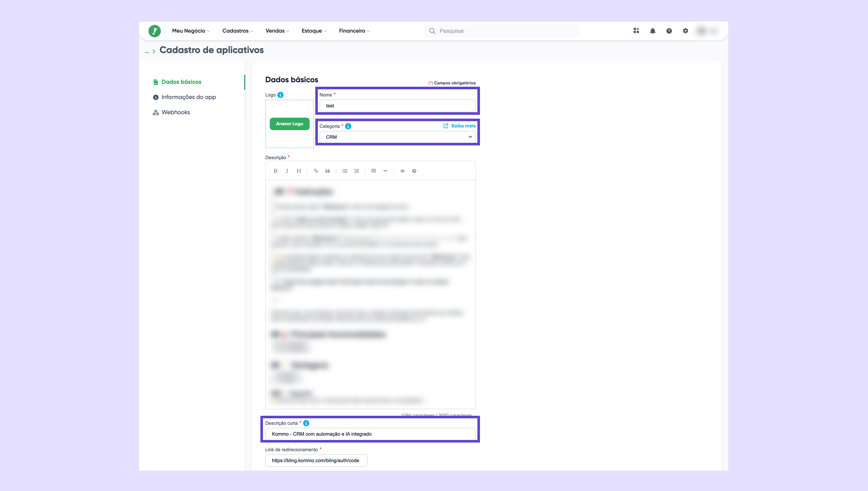Click the Categoria info icon

[x=348, y=126]
